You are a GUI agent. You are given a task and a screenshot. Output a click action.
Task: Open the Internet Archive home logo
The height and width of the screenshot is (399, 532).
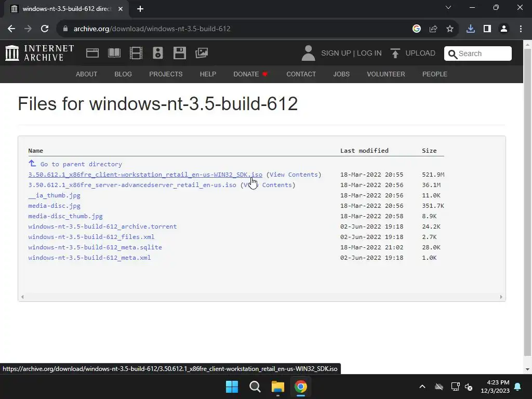[39, 54]
